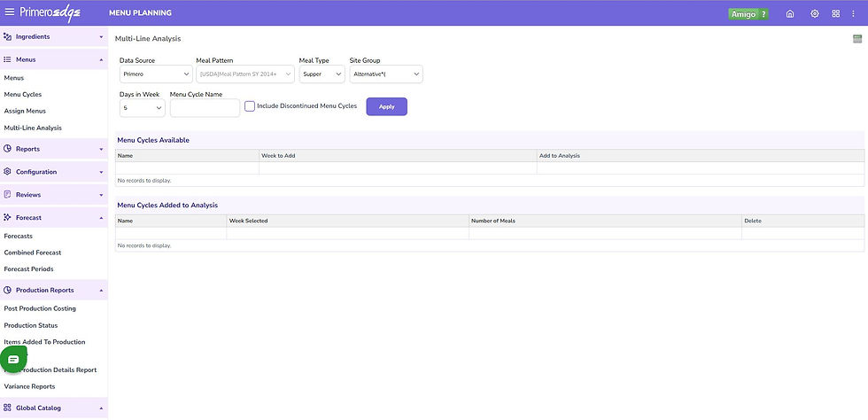Image resolution: width=868 pixels, height=420 pixels.
Task: Open the Meal Type dropdown
Action: coord(322,74)
